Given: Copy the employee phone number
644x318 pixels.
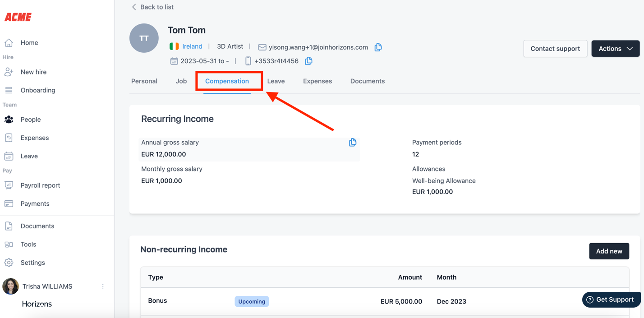Looking at the screenshot, I should [308, 61].
